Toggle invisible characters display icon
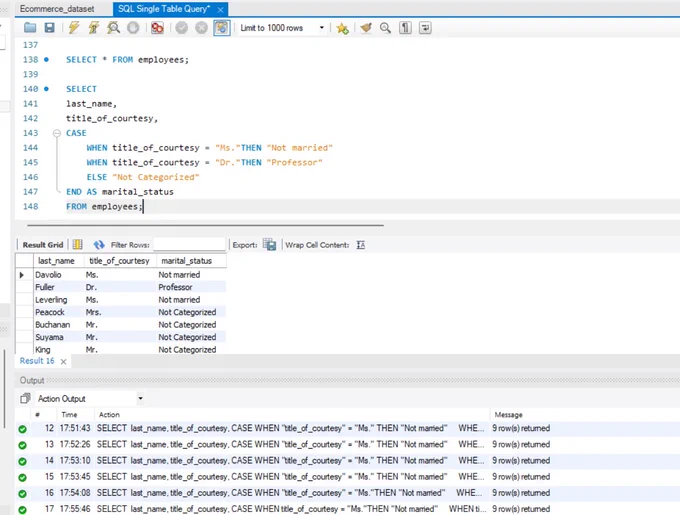This screenshot has height=515, width=680. coord(405,28)
